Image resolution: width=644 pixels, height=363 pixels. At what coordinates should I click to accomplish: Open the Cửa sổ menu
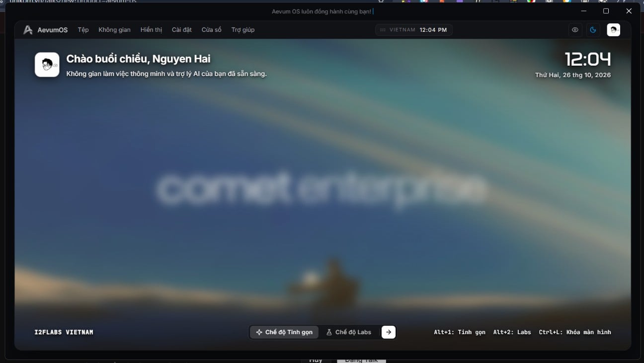click(x=211, y=30)
